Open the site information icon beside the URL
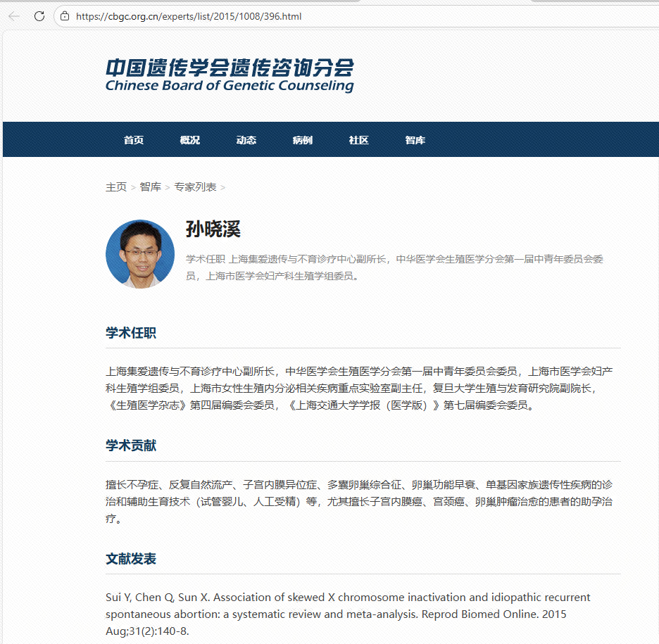This screenshot has width=659, height=644. click(65, 16)
